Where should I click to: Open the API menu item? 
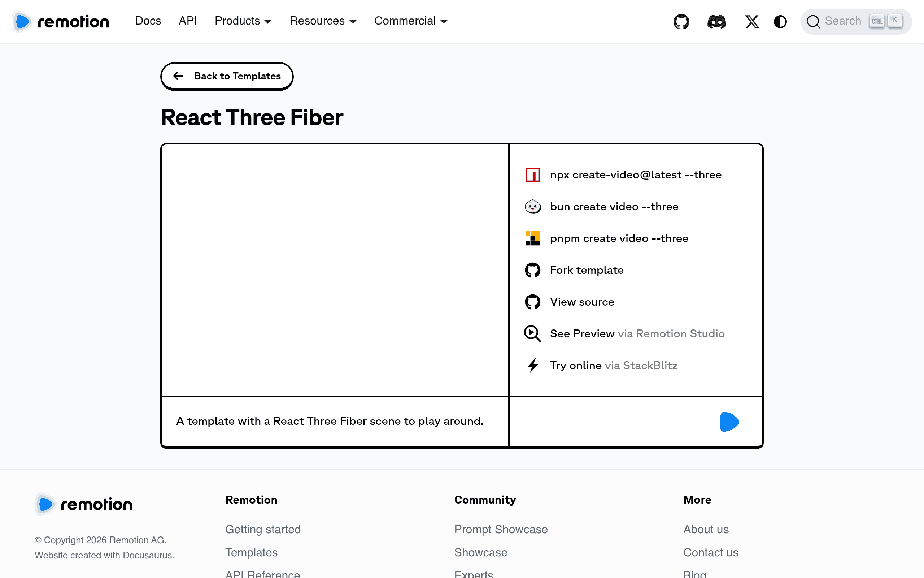click(x=188, y=21)
